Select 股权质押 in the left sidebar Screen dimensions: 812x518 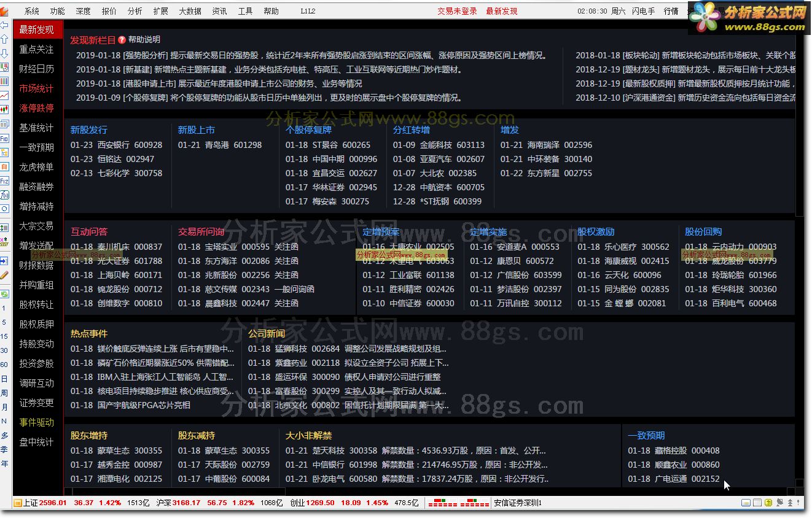36,324
